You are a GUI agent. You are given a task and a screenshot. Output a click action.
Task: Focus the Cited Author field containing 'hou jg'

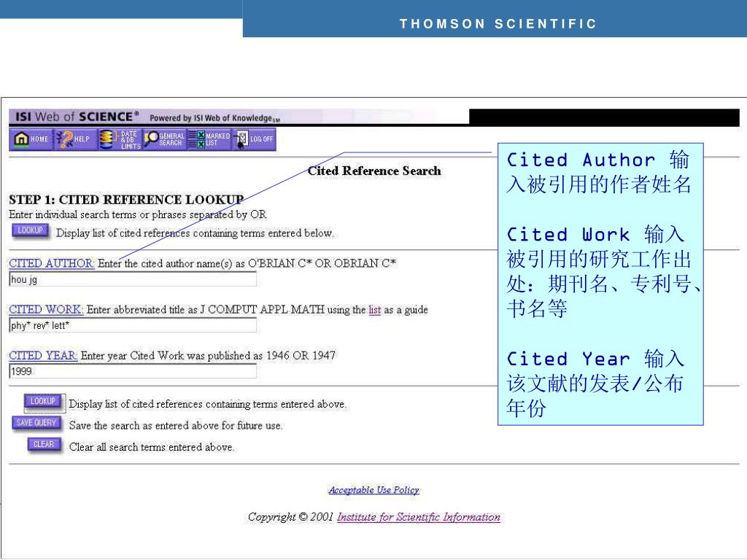133,279
